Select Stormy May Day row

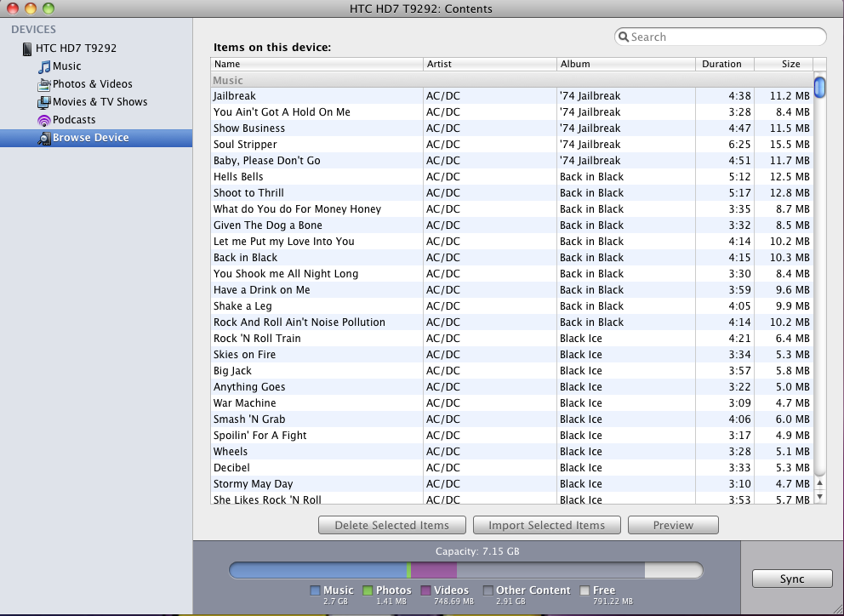(512, 483)
